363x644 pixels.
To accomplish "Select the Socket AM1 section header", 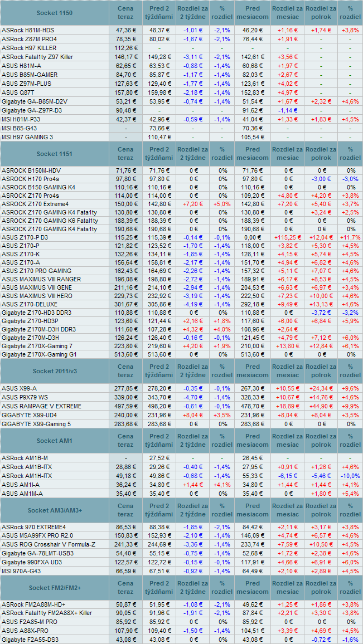I will click(x=55, y=441).
